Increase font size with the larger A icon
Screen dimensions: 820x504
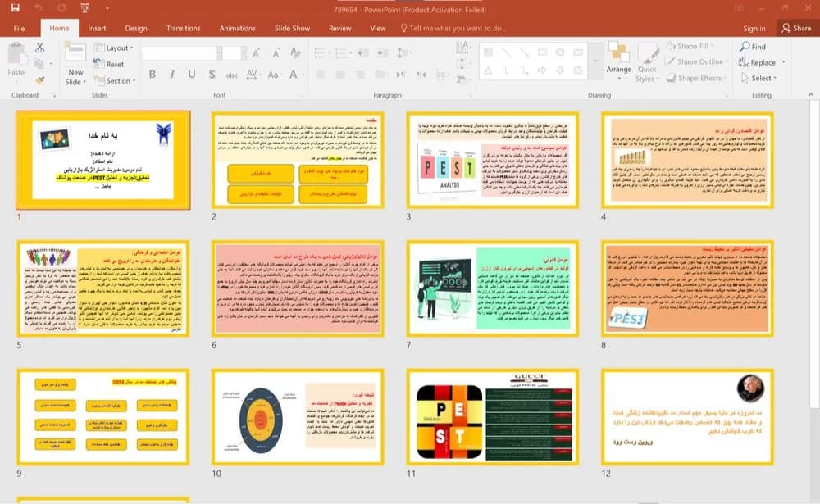click(256, 52)
